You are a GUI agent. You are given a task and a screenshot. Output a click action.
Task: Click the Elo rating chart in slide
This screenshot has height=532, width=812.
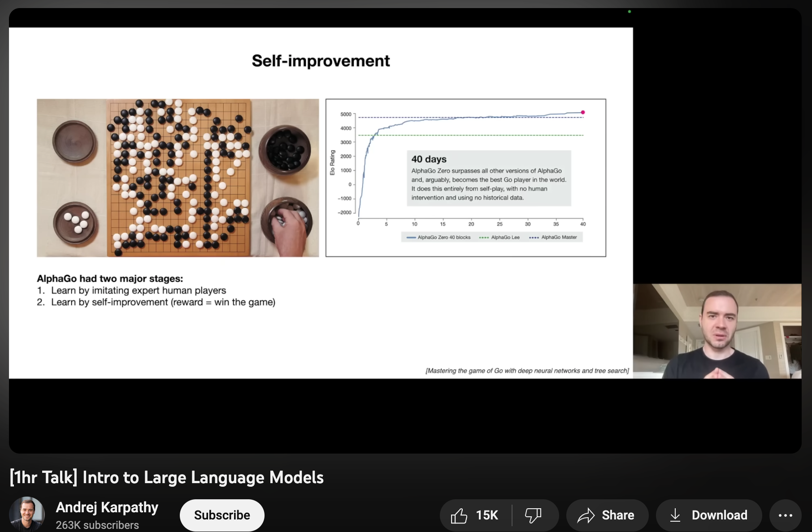click(466, 178)
